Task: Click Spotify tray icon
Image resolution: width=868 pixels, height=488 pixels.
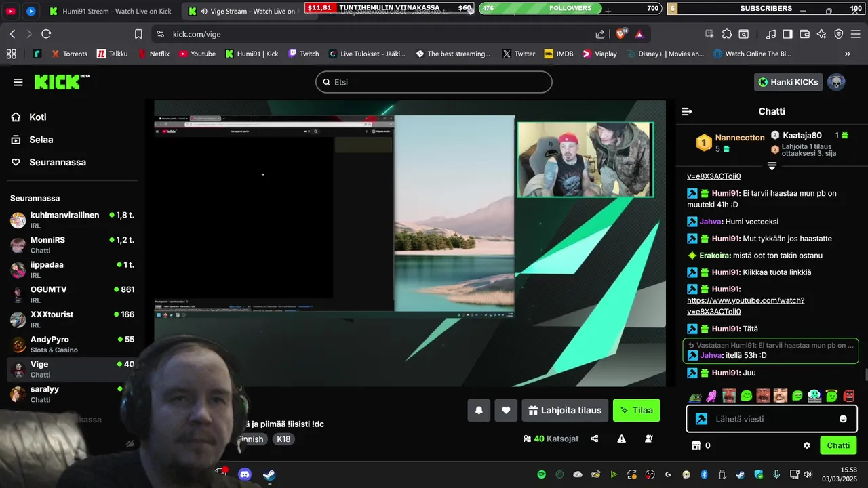Action: 542,474
